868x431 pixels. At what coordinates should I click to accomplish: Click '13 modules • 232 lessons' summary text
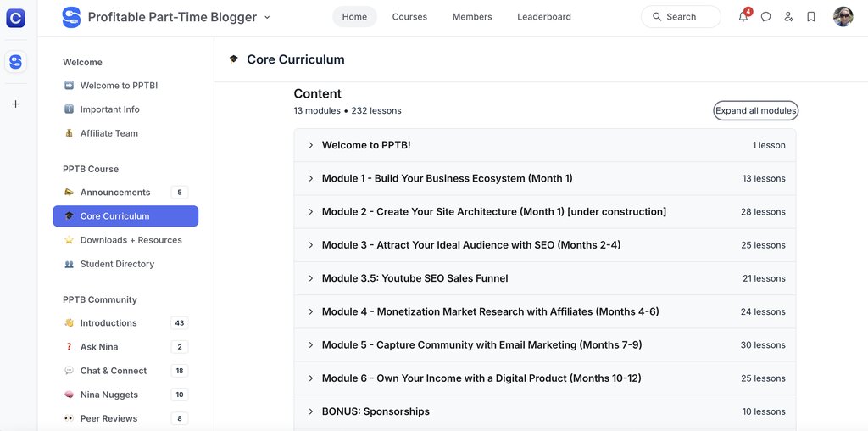348,110
